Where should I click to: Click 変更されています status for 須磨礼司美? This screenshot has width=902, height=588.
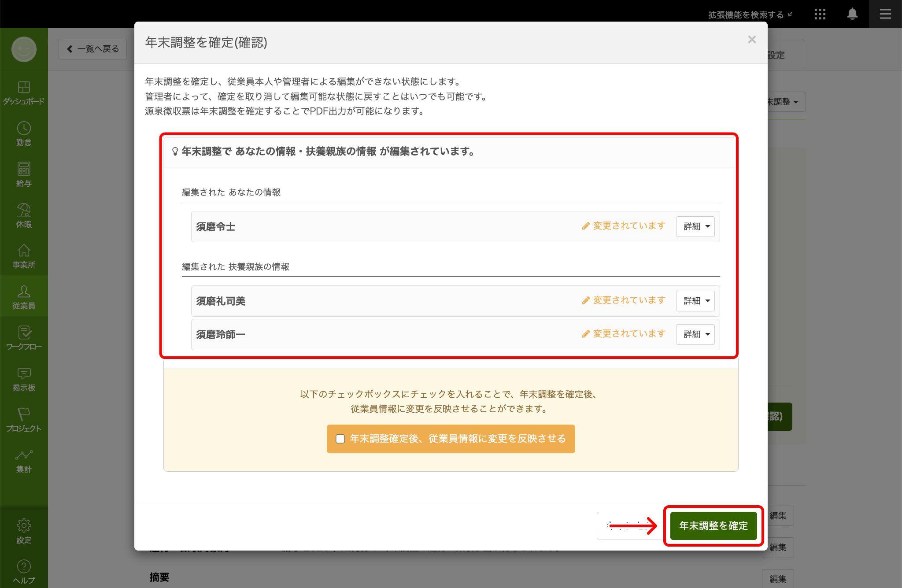coord(624,300)
